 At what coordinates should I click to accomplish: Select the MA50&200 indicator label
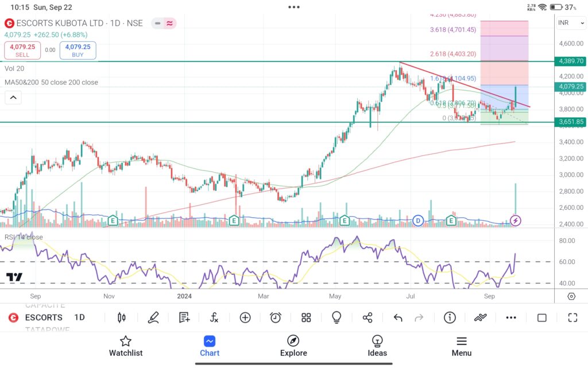(51, 82)
